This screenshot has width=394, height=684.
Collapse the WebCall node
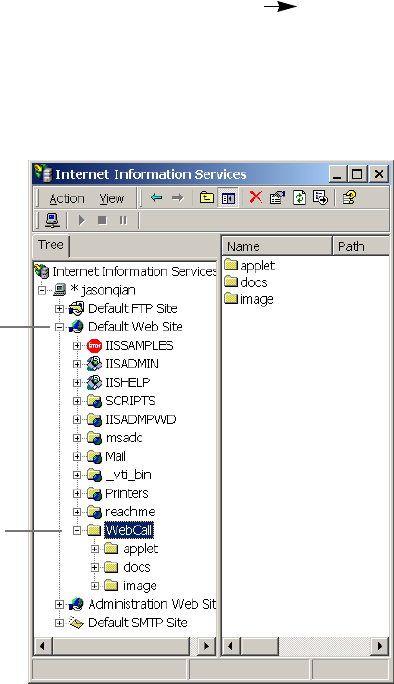(x=77, y=530)
